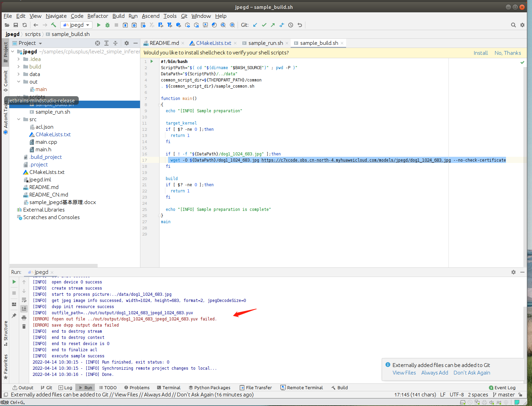Click the print icon in Run console
The image size is (532, 406).
coord(24,318)
